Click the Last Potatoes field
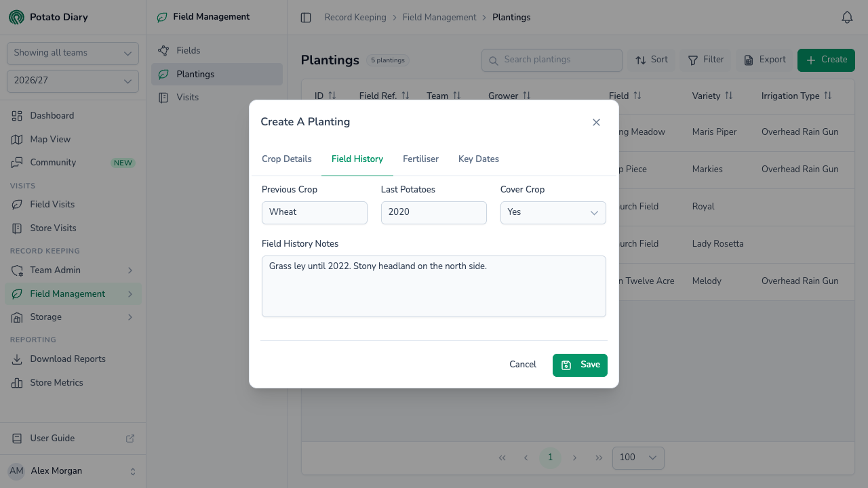 coord(434,212)
